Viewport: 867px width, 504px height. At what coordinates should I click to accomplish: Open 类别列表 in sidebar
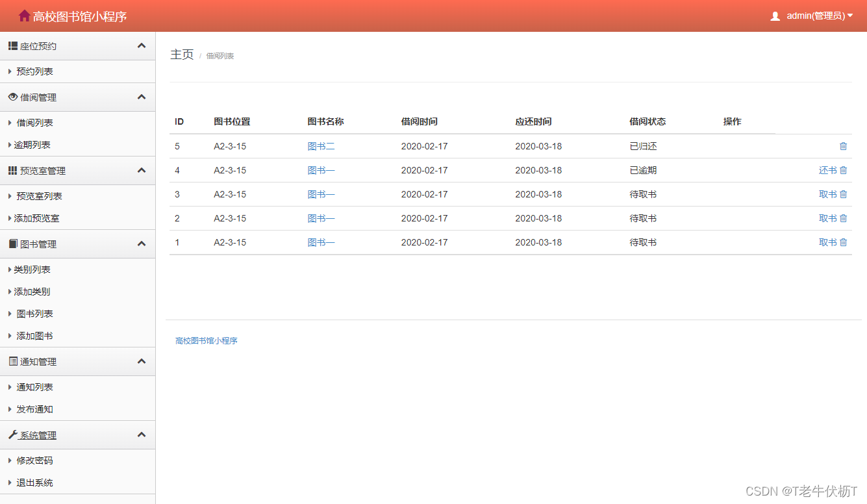coord(32,270)
